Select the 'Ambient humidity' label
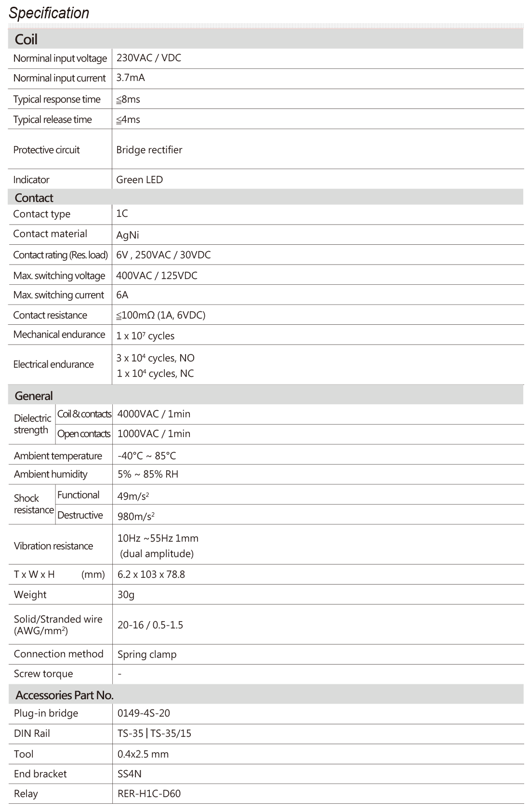This screenshot has width=529, height=812. click(51, 474)
